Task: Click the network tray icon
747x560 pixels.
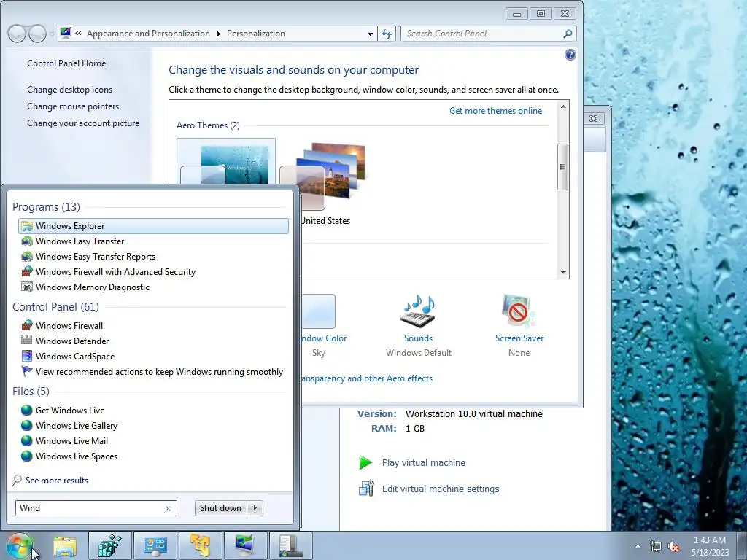Action: point(656,546)
